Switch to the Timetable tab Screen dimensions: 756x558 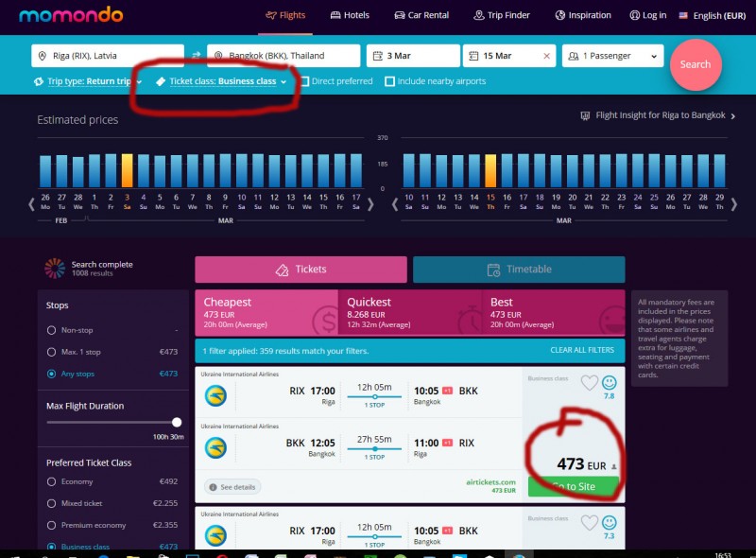[519, 270]
